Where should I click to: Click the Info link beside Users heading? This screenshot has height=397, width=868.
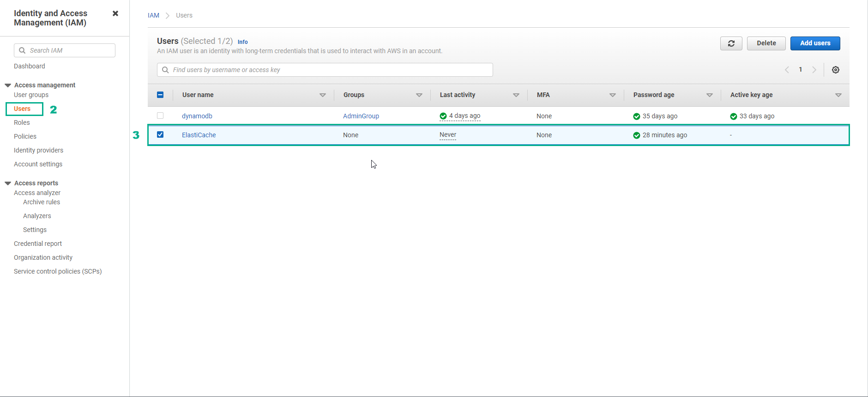click(242, 42)
